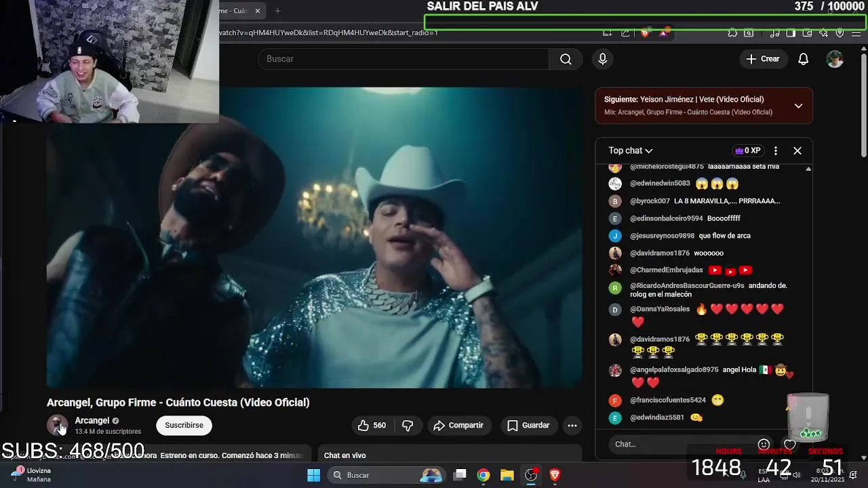The image size is (868, 488).
Task: Expand the Siguiente mix playlist panel
Action: tap(798, 106)
